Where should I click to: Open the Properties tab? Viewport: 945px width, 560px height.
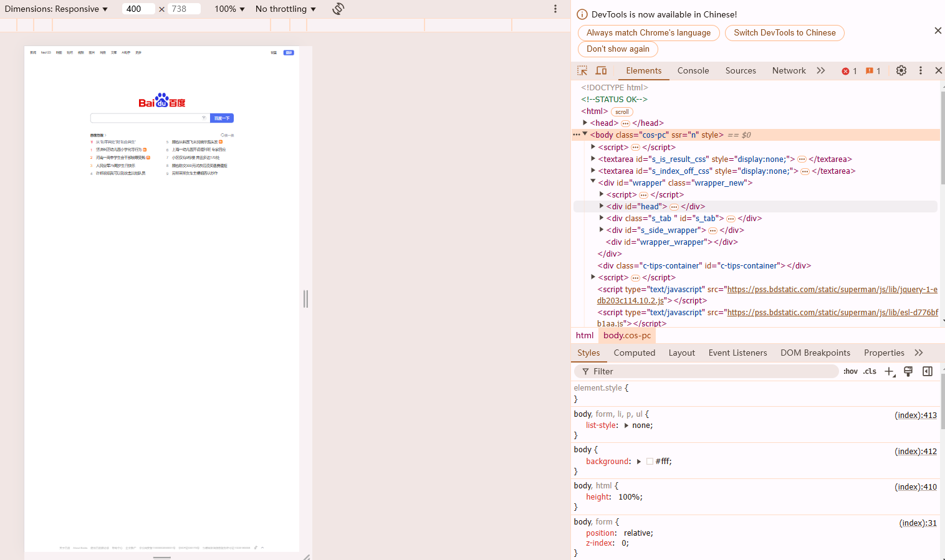[x=884, y=353]
